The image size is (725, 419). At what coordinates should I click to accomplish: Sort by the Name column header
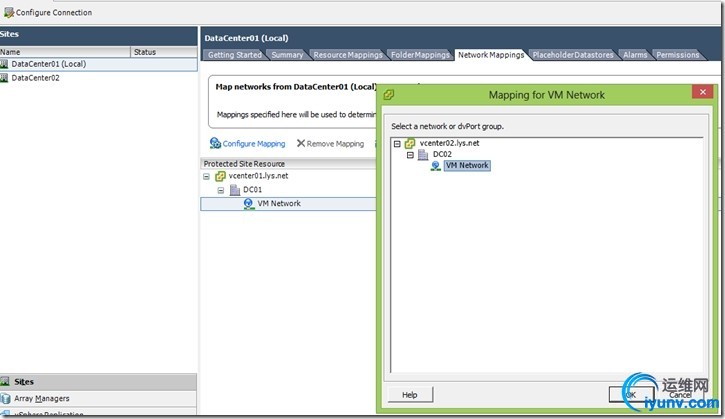tap(65, 52)
